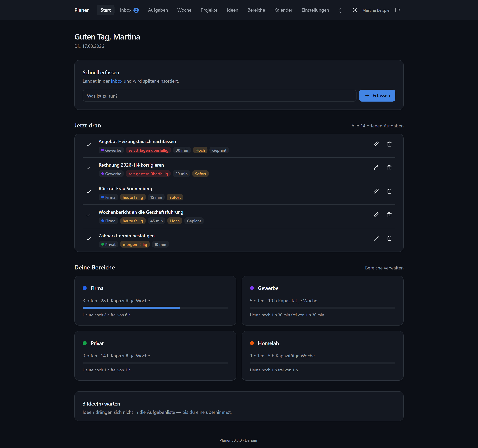Delete the Rückruf Frau Sonnenberg task

(x=389, y=191)
